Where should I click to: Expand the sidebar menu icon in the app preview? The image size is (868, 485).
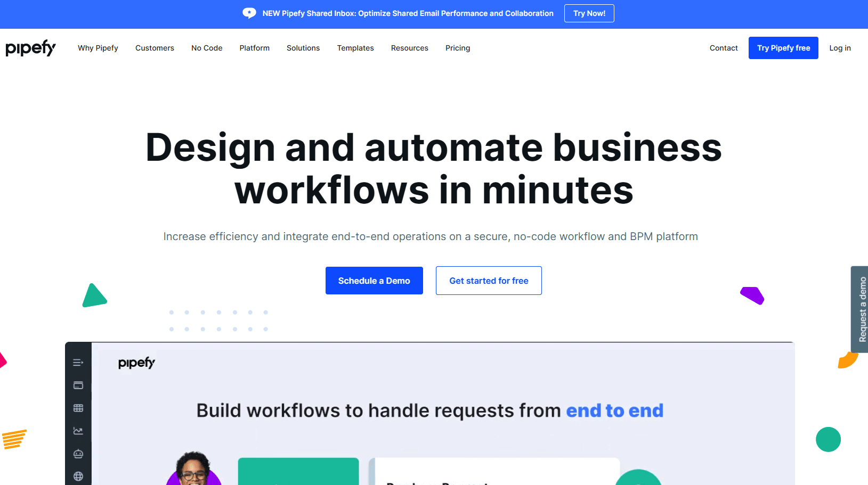[x=78, y=363]
